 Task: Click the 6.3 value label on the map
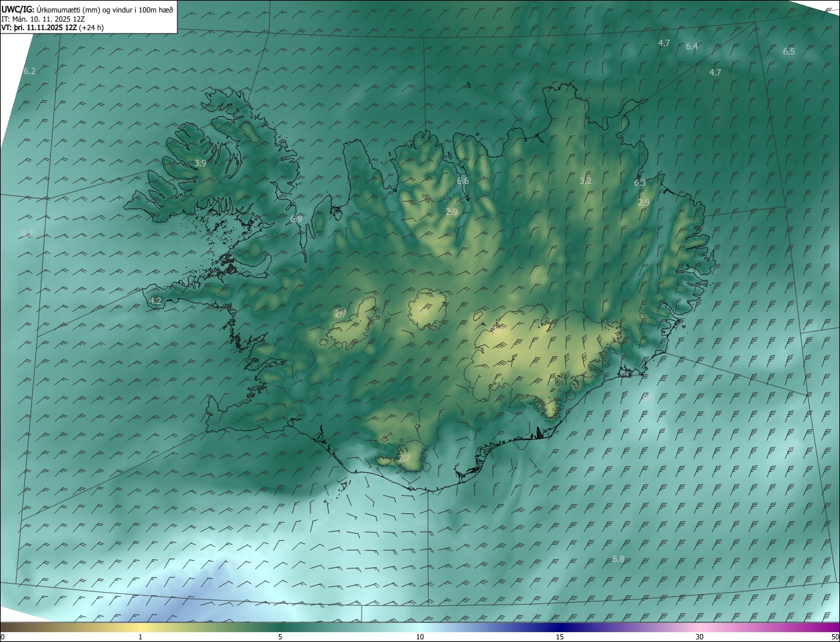(640, 183)
